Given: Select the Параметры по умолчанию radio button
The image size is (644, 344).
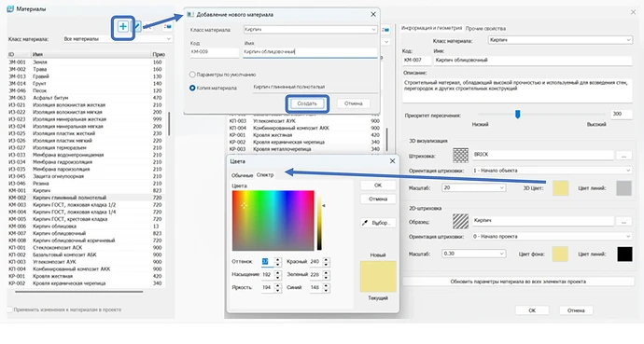Looking at the screenshot, I should pyautogui.click(x=192, y=75).
